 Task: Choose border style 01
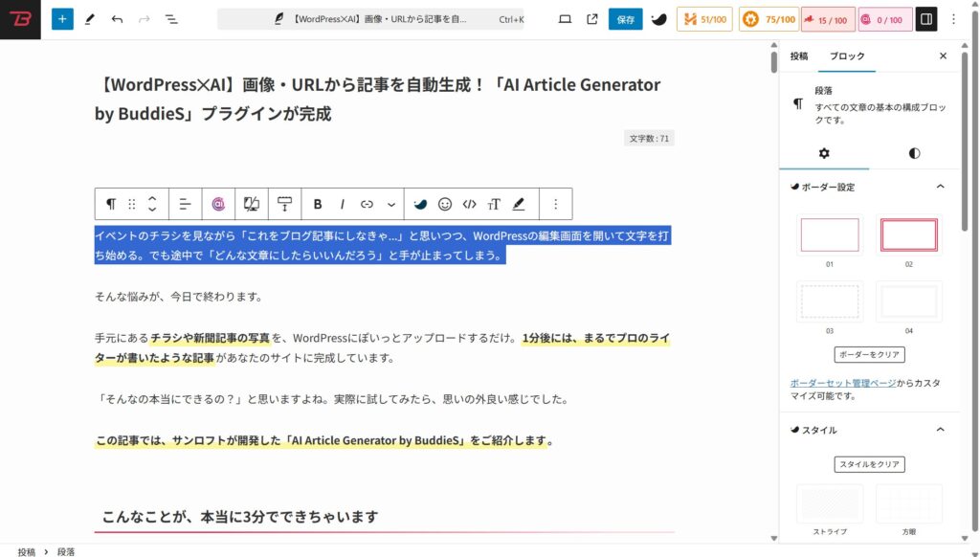coord(830,235)
